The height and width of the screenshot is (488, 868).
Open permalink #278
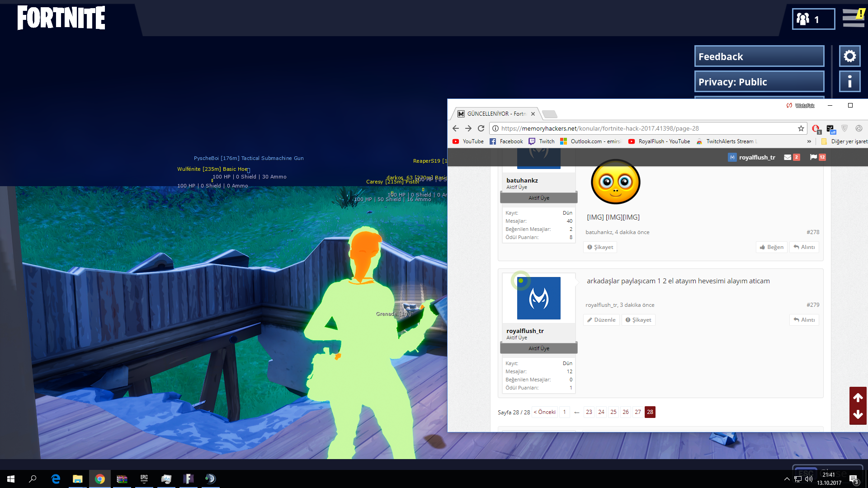pyautogui.click(x=813, y=232)
